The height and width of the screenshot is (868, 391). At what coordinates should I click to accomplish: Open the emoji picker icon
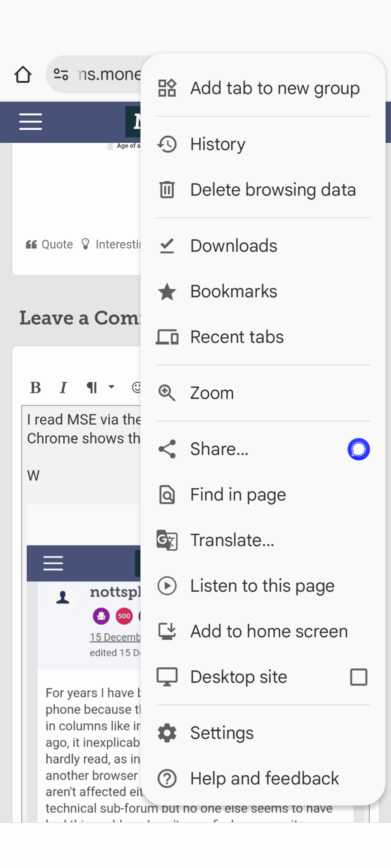(x=136, y=387)
